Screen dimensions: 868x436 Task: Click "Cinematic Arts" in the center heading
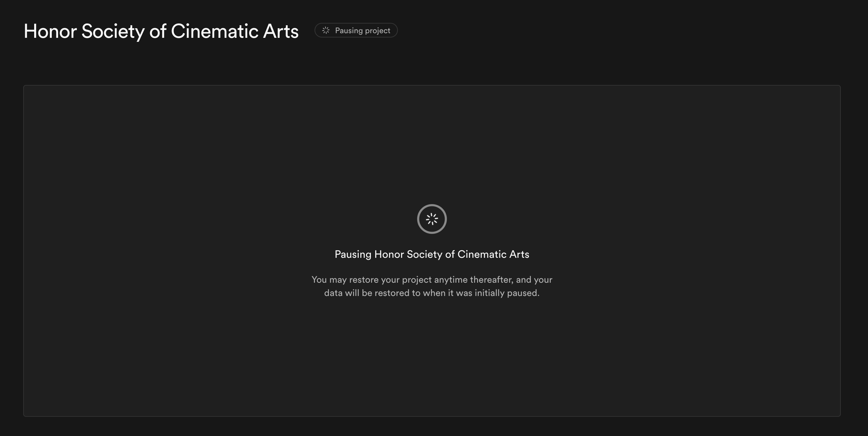pyautogui.click(x=493, y=254)
